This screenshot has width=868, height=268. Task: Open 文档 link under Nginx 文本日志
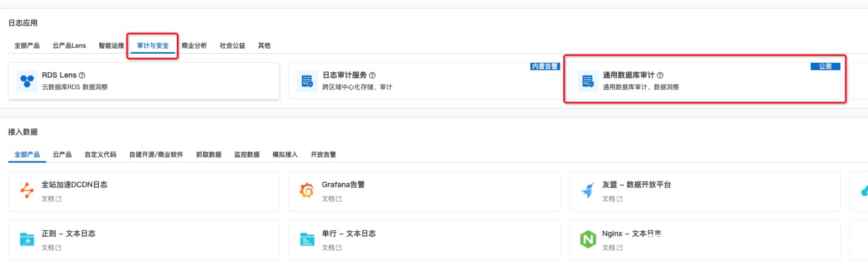coord(612,248)
